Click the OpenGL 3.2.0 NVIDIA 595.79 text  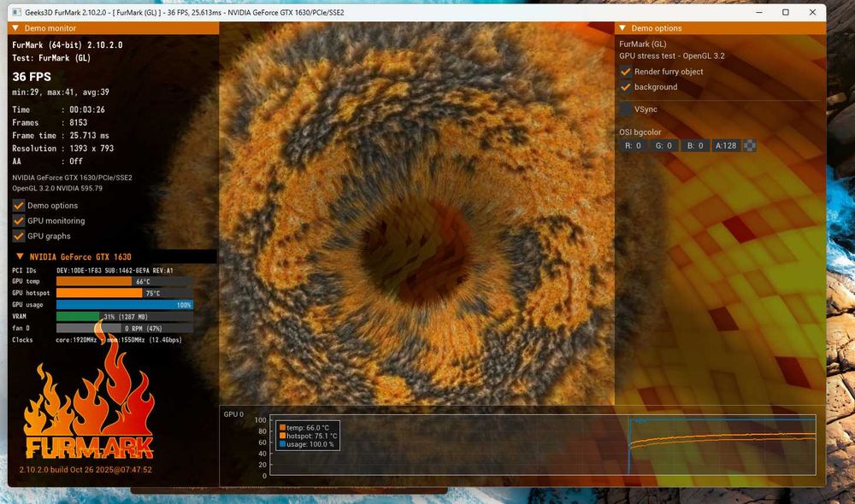(57, 188)
